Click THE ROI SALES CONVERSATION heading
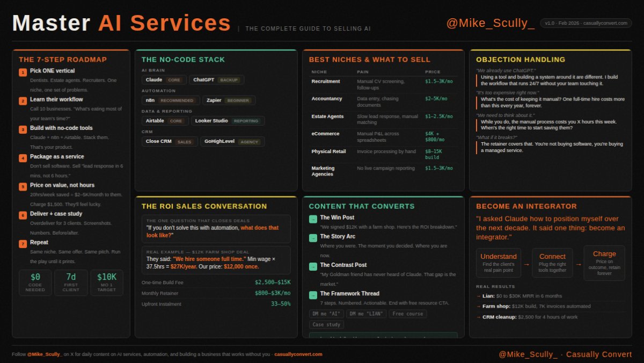 pyautogui.click(x=204, y=206)
